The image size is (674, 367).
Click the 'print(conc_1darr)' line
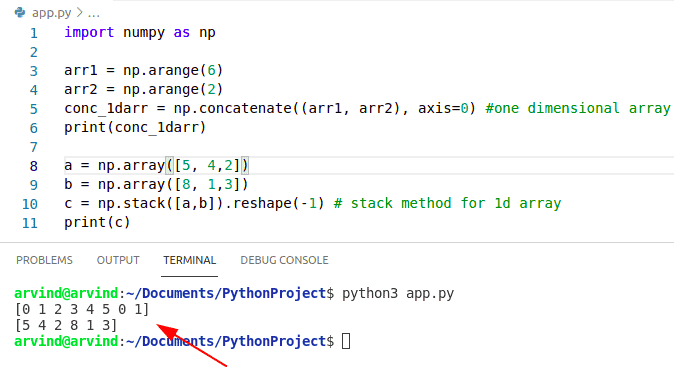(x=135, y=128)
